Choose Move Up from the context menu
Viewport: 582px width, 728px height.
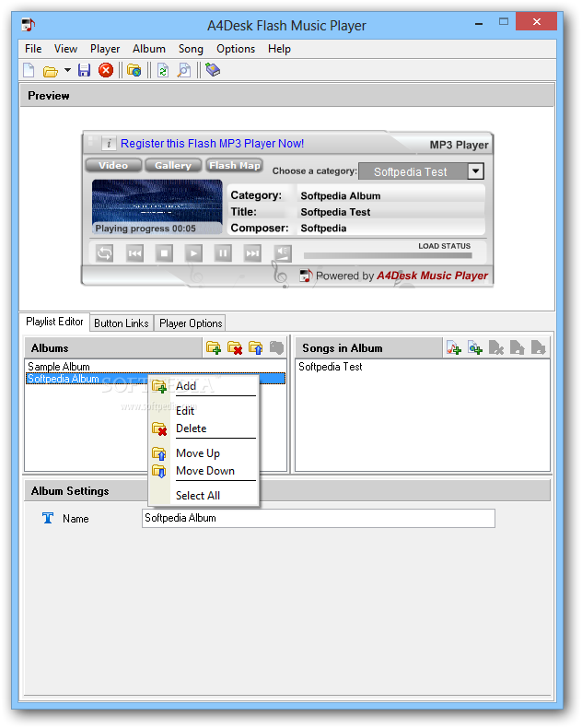click(204, 453)
